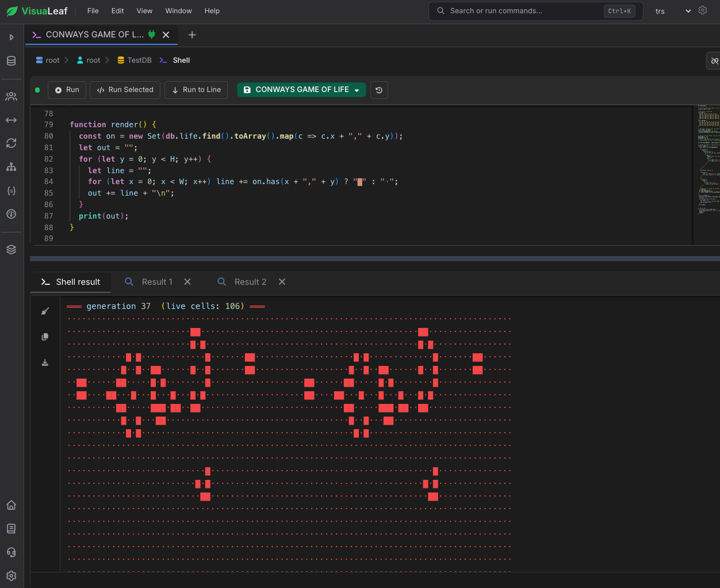This screenshot has height=588, width=720.
Task: Open the View menu
Action: [x=144, y=11]
